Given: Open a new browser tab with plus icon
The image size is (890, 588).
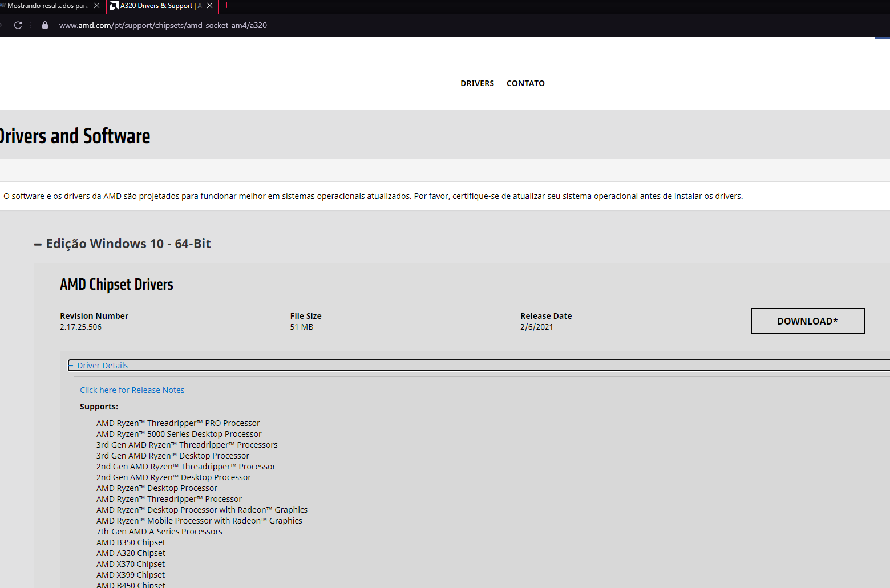Looking at the screenshot, I should [226, 5].
